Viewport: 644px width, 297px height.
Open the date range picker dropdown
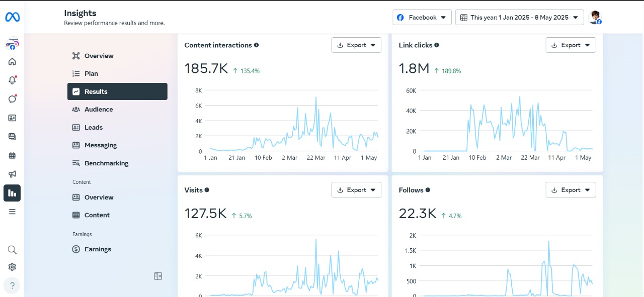(x=519, y=17)
